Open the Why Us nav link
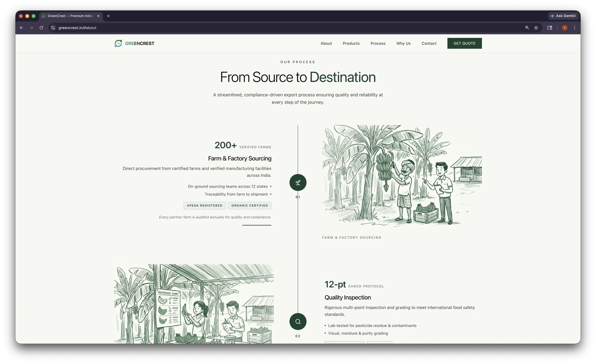This screenshot has width=596, height=364. [403, 43]
